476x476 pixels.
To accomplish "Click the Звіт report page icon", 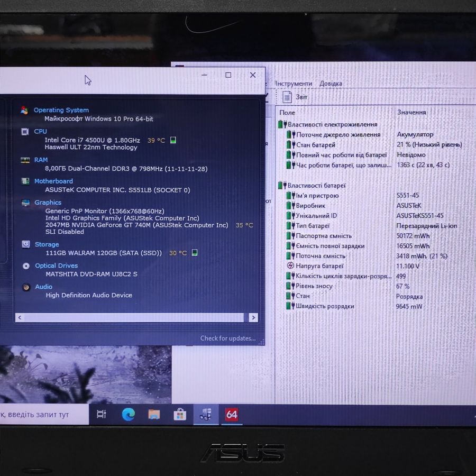I will [287, 97].
